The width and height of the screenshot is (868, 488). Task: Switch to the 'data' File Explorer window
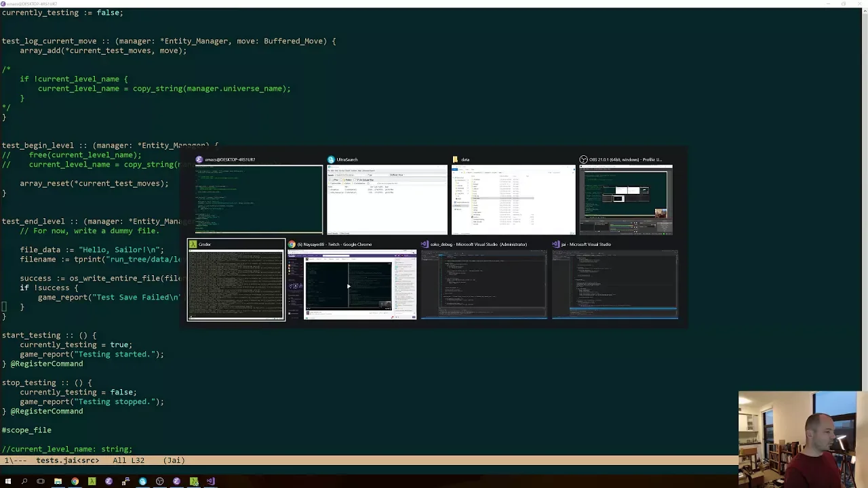coord(513,199)
